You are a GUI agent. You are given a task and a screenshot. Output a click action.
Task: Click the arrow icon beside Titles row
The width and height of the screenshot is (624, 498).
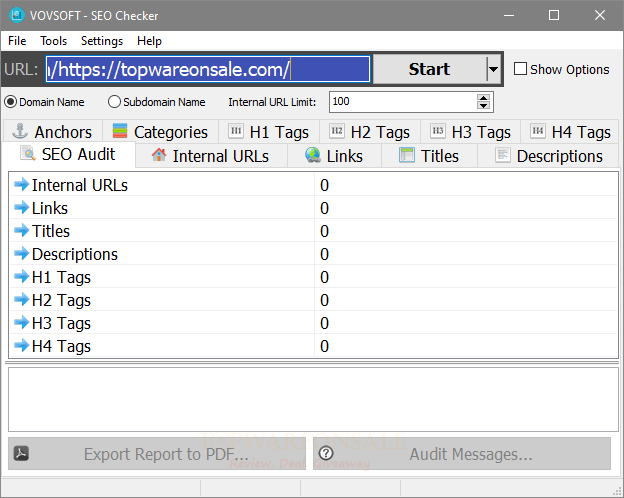click(x=21, y=230)
